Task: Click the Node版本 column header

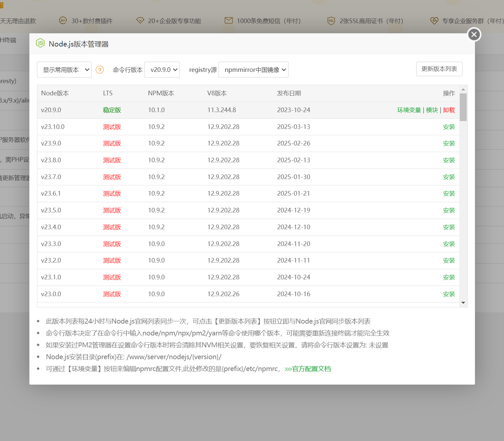Action: (x=55, y=93)
